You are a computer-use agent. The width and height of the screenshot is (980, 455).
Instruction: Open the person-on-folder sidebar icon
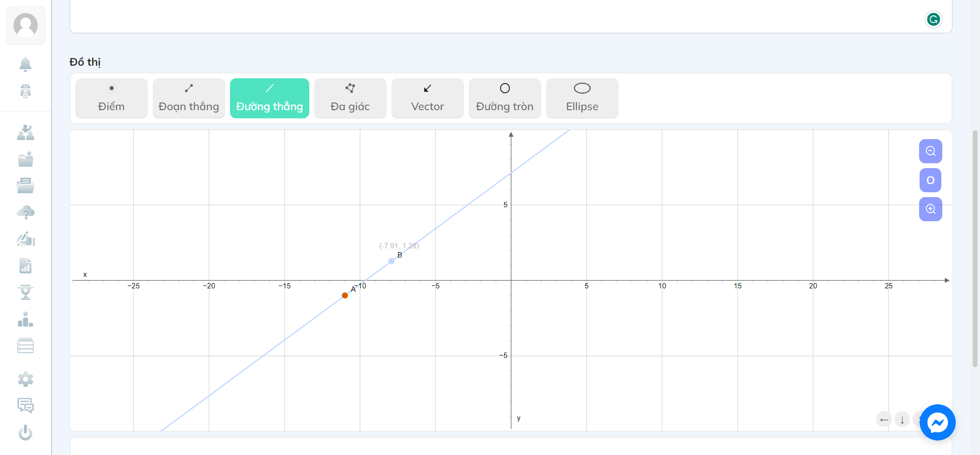pos(26,159)
